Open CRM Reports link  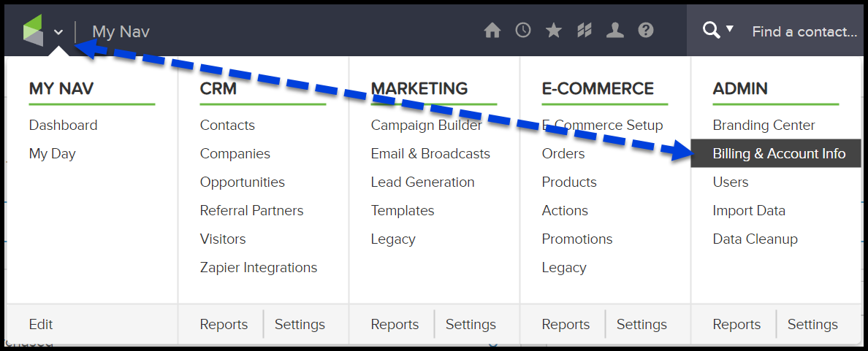click(224, 325)
